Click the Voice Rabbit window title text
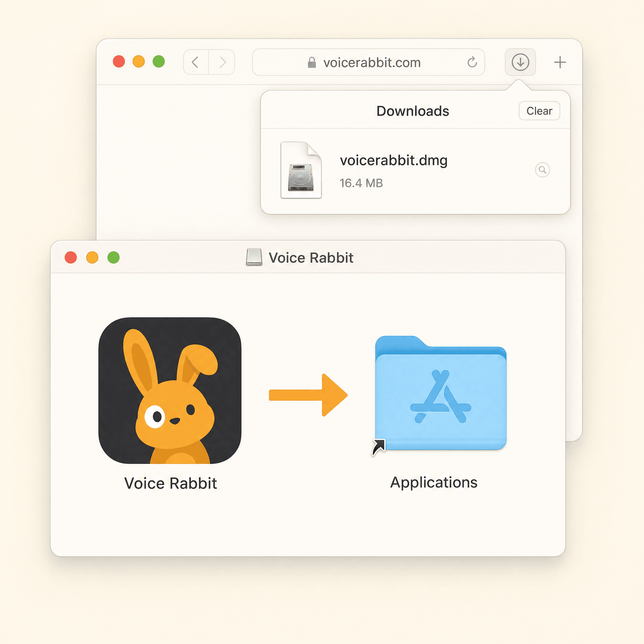 pos(311,258)
